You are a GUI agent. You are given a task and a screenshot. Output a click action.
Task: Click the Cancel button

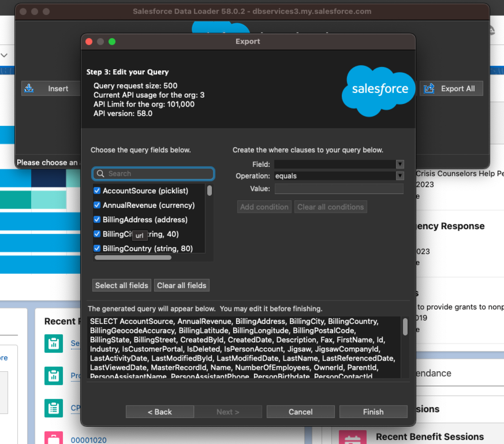pyautogui.click(x=300, y=412)
